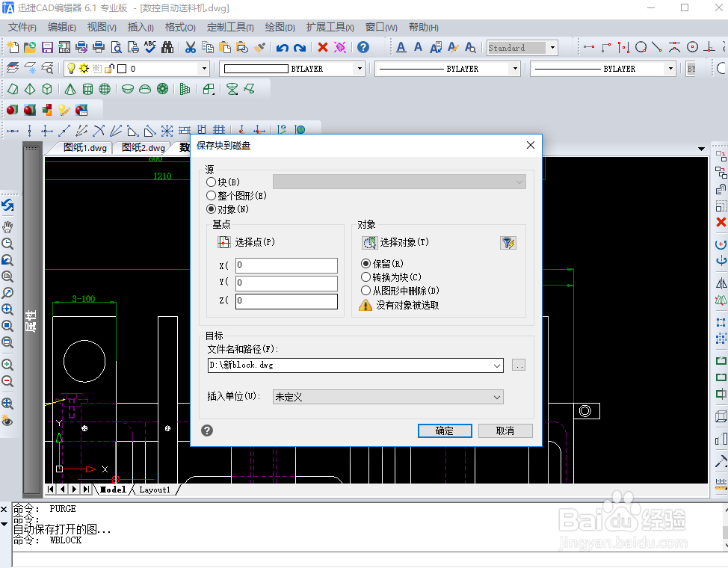Select the Pan hand tool in sidebar

point(7,226)
